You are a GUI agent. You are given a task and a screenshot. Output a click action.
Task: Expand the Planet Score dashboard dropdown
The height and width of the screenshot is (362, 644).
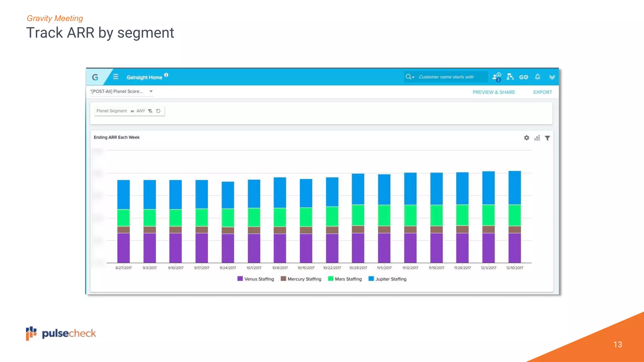[151, 91]
